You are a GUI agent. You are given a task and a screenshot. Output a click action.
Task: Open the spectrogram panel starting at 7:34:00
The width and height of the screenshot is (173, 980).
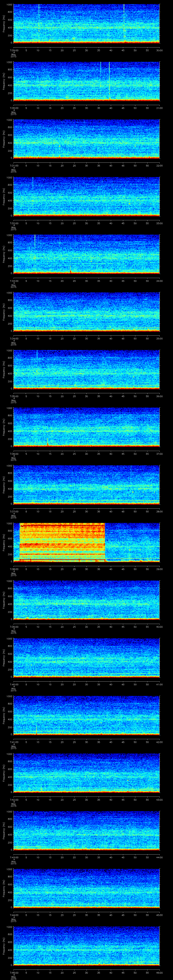coord(86,312)
